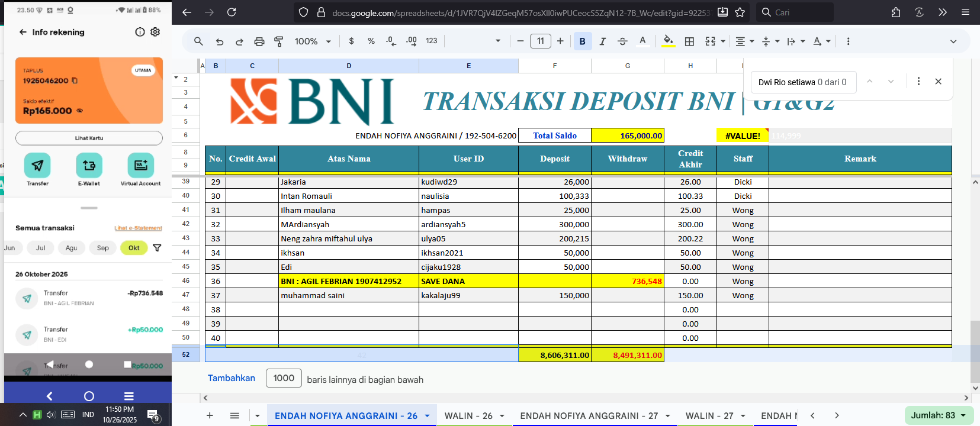Tap E-Wallet icon in phone app
Viewport: 980px width, 426px height.
click(89, 166)
